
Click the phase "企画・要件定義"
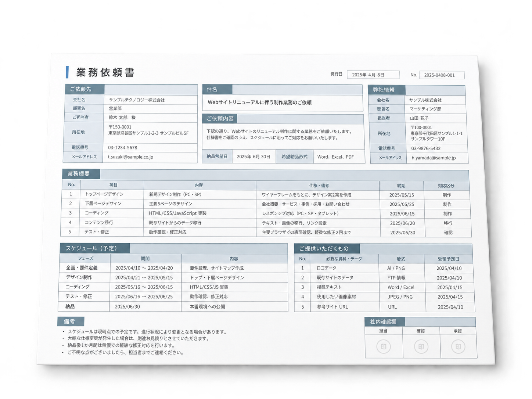click(x=82, y=268)
